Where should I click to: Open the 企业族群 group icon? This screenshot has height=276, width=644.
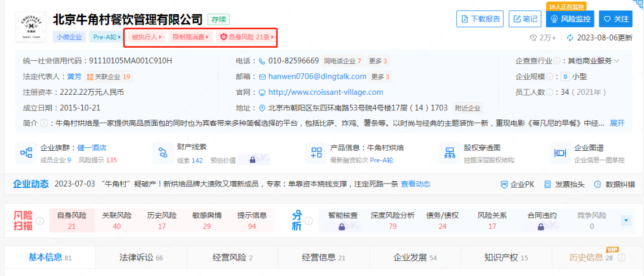(26, 153)
